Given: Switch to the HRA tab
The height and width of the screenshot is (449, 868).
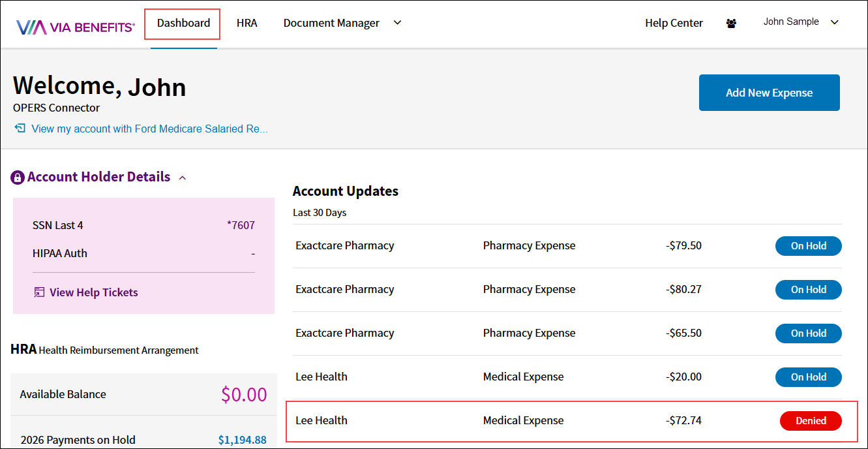Looking at the screenshot, I should tap(247, 23).
